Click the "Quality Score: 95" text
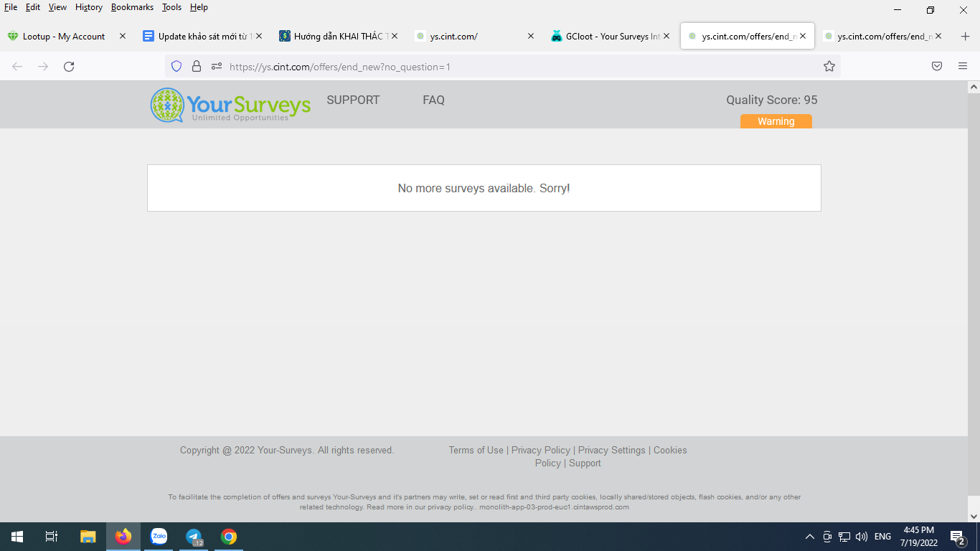The width and height of the screenshot is (980, 551). pyautogui.click(x=772, y=100)
